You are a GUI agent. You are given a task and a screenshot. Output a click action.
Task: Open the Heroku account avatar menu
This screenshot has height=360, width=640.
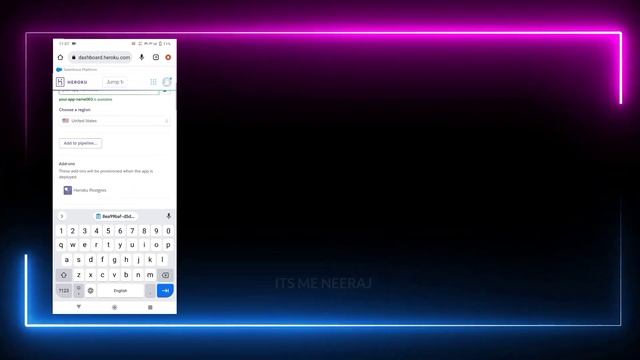(167, 82)
